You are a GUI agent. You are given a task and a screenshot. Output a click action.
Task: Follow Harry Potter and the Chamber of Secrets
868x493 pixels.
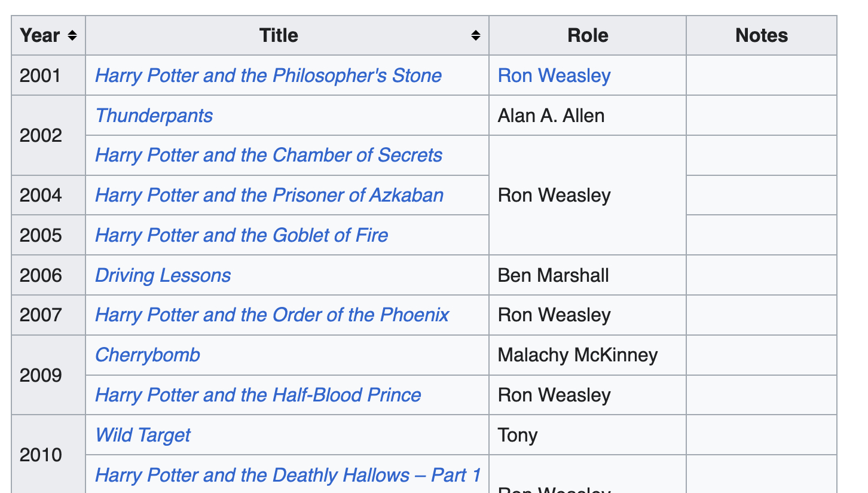(268, 156)
